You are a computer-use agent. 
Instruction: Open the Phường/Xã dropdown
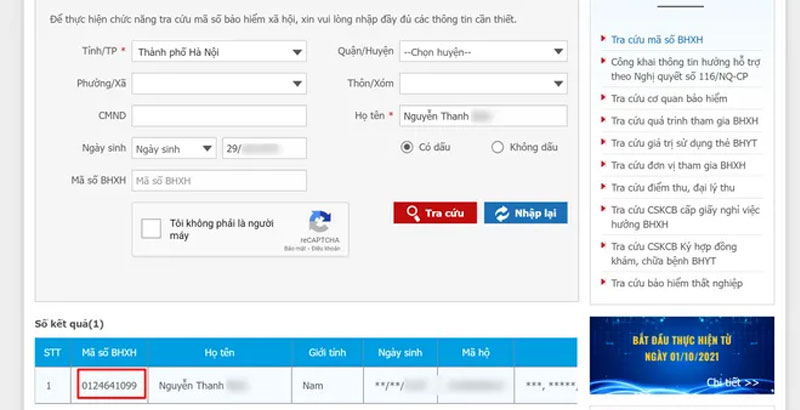[220, 83]
